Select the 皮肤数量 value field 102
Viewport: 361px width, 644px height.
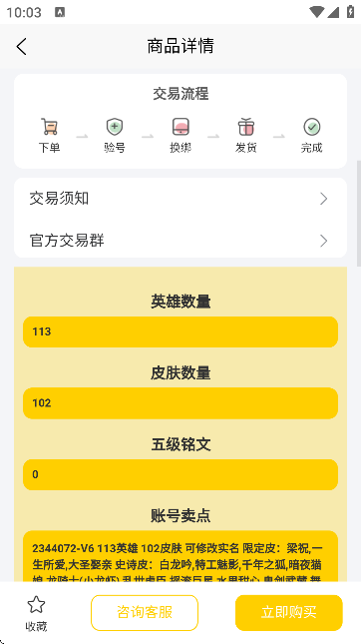coord(180,403)
